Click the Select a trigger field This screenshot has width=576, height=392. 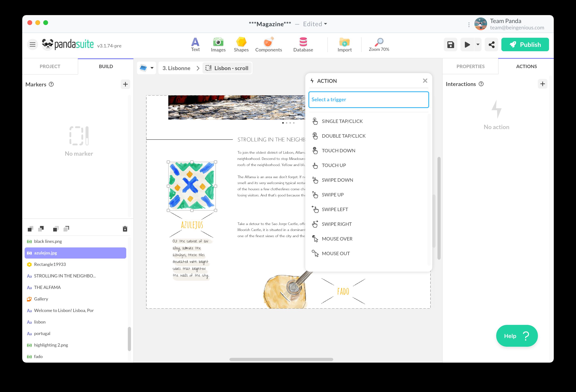tap(368, 100)
